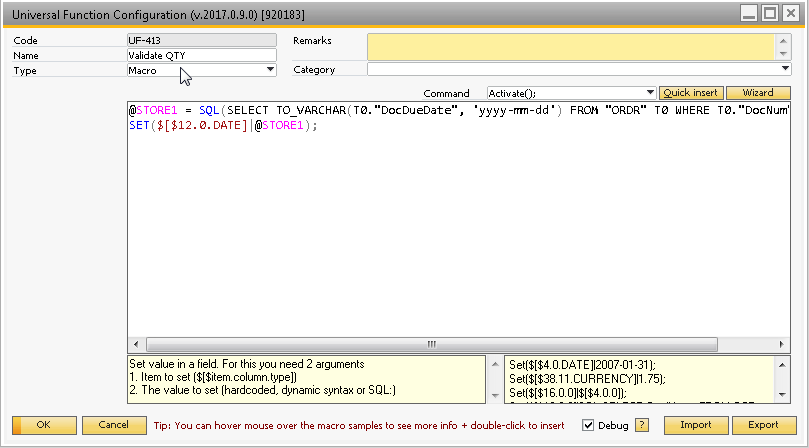Screen dimensions: 809x448
Task: Click inside the yellow Remarks text area
Action: point(571,47)
